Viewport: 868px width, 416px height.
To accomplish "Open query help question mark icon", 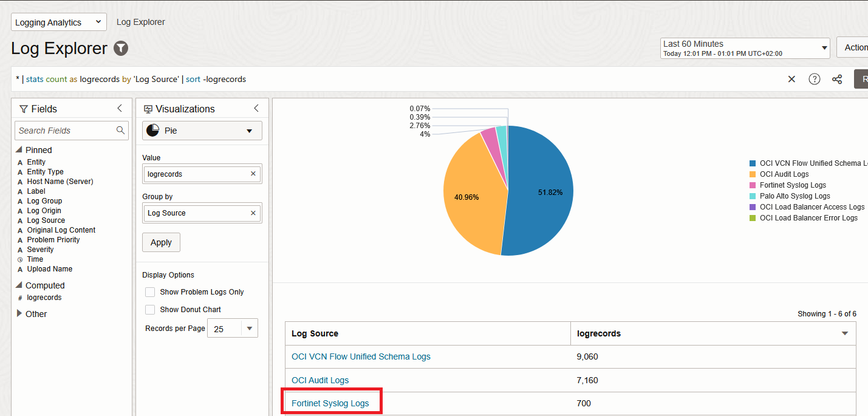I will pyautogui.click(x=814, y=79).
